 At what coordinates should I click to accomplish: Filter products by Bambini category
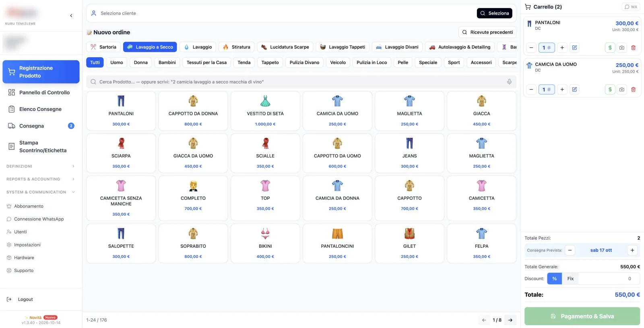167,62
